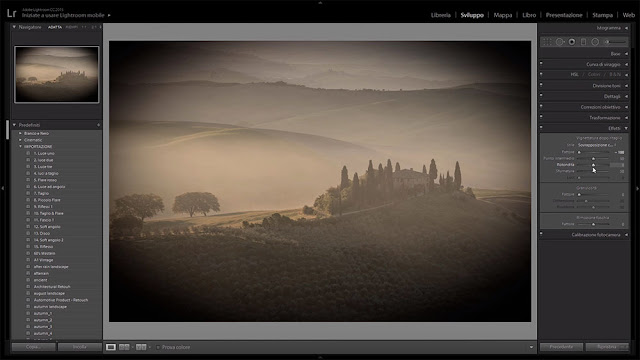Viewport: 640px width, 360px height.
Task: Click the Punto intermedio slider handle
Action: [593, 158]
